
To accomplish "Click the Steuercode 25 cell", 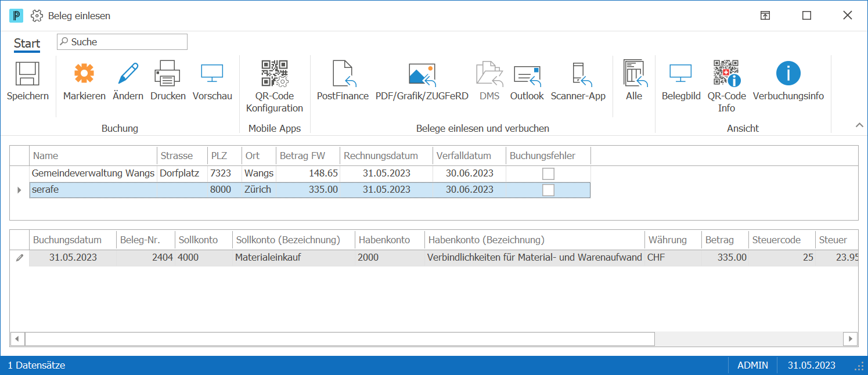I will 781,257.
